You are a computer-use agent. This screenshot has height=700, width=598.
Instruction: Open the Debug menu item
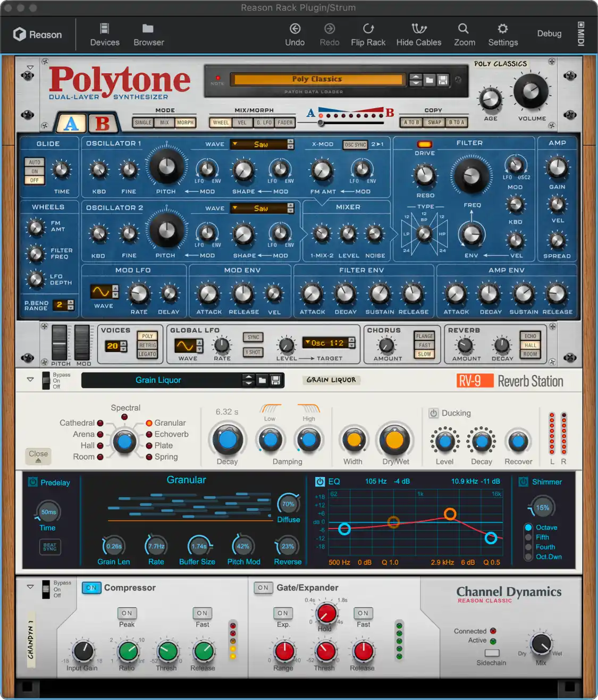coord(549,33)
